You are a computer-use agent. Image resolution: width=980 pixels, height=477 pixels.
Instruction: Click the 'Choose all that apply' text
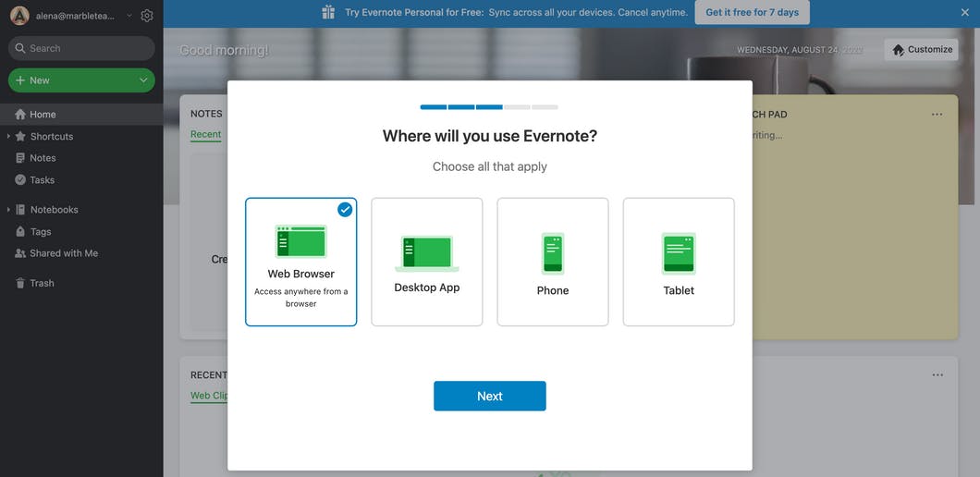[490, 166]
